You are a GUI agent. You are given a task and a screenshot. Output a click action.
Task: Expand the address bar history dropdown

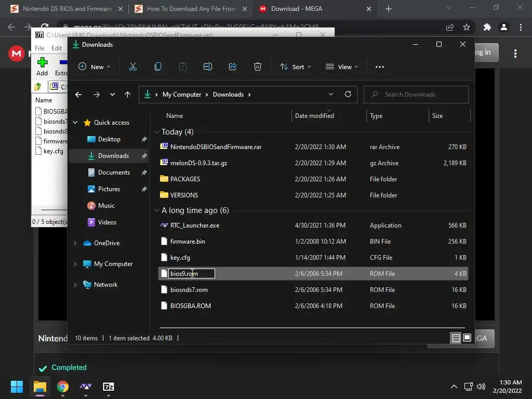coord(331,95)
